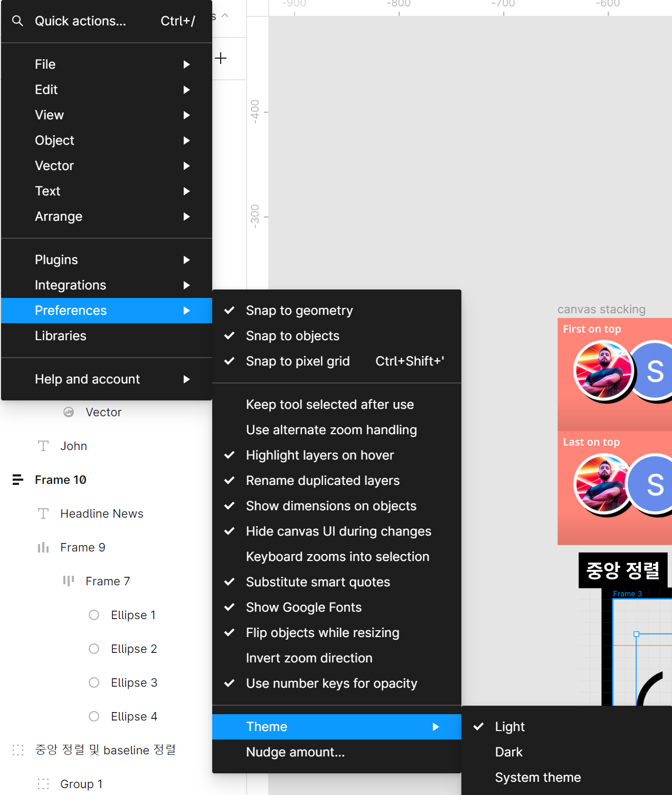This screenshot has width=672, height=795.
Task: Open the Vector submenu
Action: 107,166
